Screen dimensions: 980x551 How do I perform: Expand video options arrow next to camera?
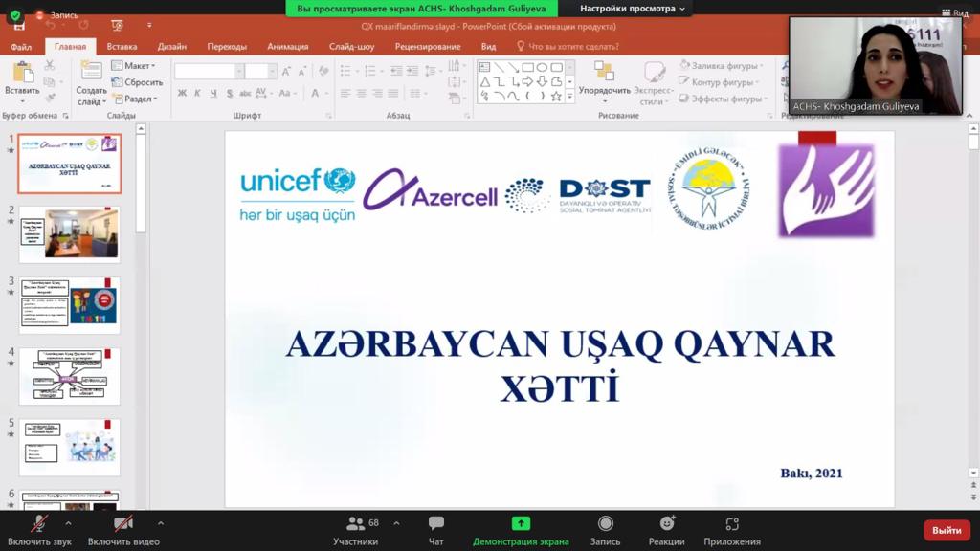(x=161, y=523)
